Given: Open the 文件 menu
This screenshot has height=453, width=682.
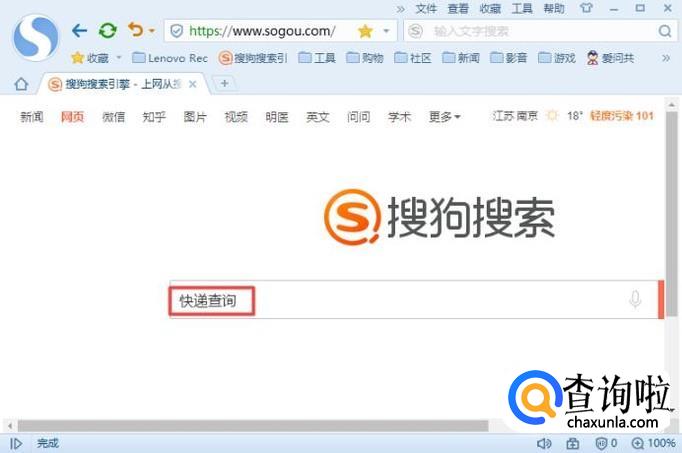Looking at the screenshot, I should click(426, 8).
